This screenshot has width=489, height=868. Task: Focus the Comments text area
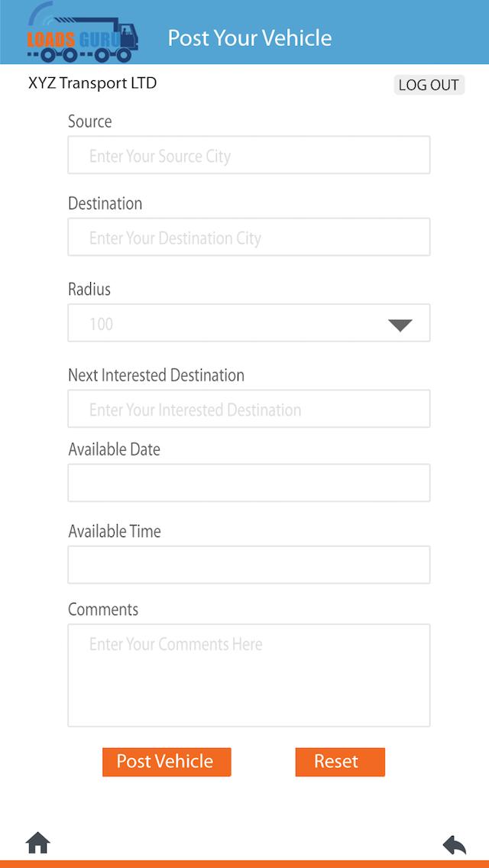pos(248,675)
